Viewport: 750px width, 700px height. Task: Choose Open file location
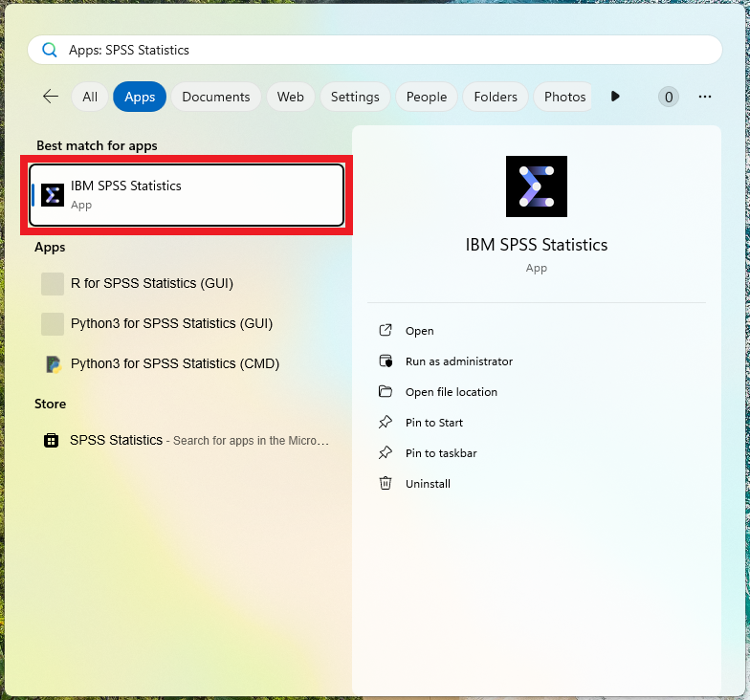(x=452, y=392)
